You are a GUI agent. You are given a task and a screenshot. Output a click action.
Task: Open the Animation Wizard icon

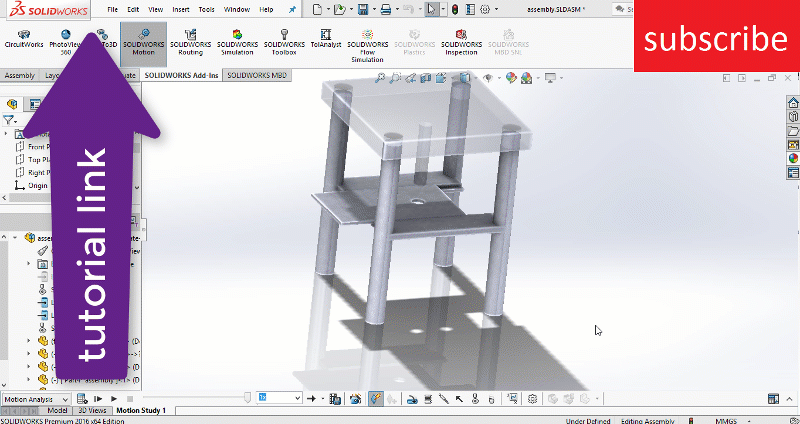click(356, 399)
